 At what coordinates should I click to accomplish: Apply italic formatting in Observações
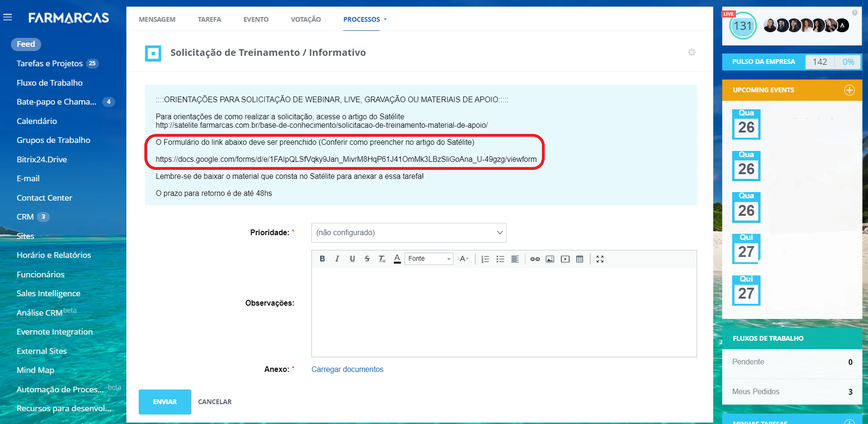click(x=337, y=259)
